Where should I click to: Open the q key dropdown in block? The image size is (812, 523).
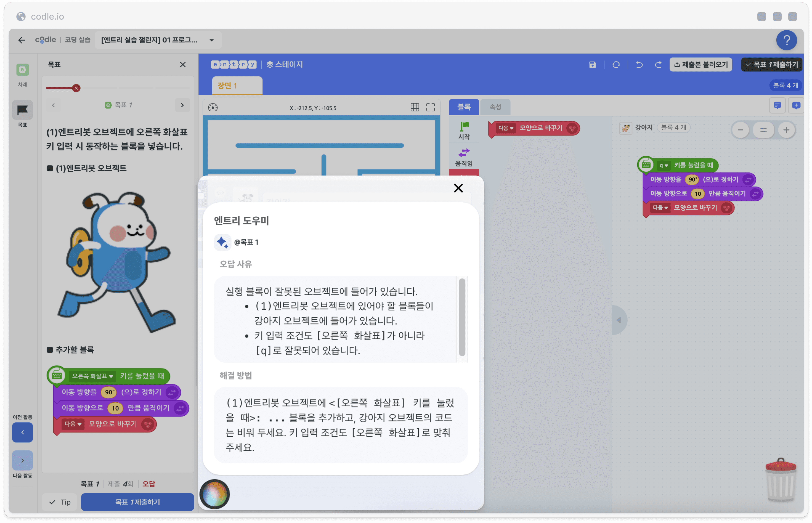pos(664,165)
